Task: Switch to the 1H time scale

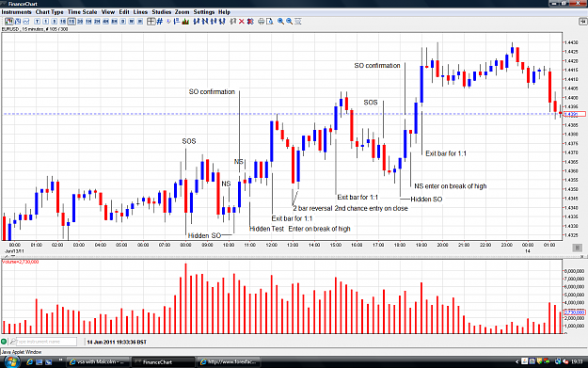Action: coord(88,22)
